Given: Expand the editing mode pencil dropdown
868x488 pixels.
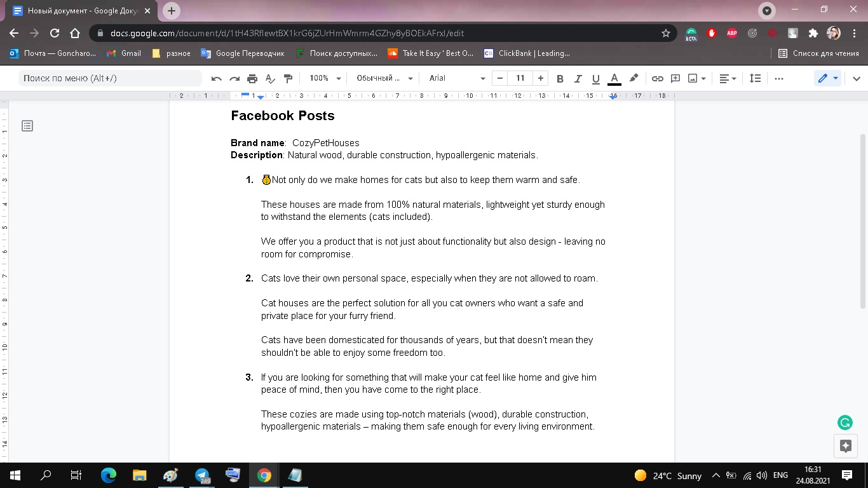Looking at the screenshot, I should 828,78.
